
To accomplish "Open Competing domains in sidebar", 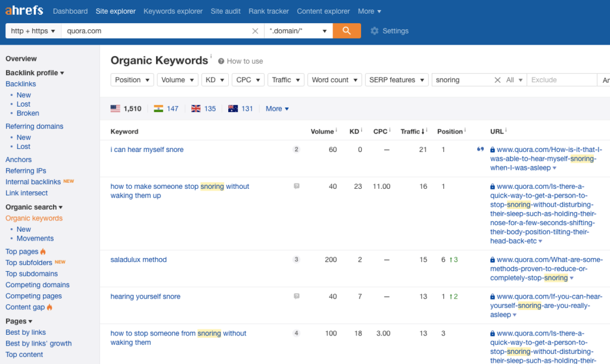I will click(38, 285).
